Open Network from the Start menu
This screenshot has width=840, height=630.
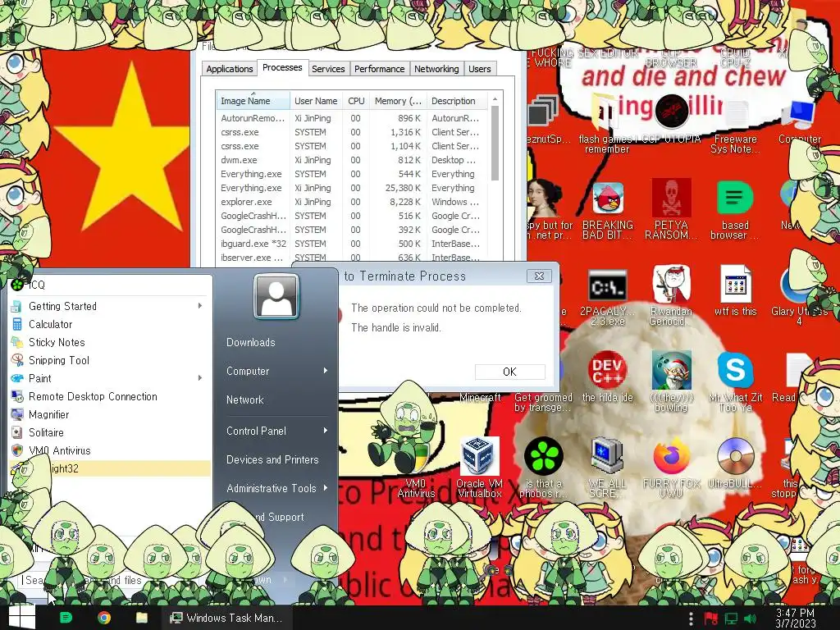(x=244, y=399)
